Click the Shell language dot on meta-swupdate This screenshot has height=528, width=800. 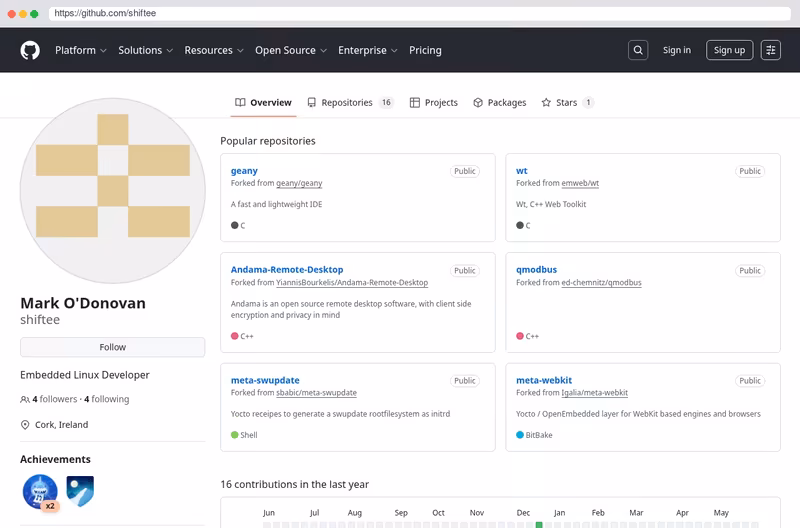[x=235, y=435]
